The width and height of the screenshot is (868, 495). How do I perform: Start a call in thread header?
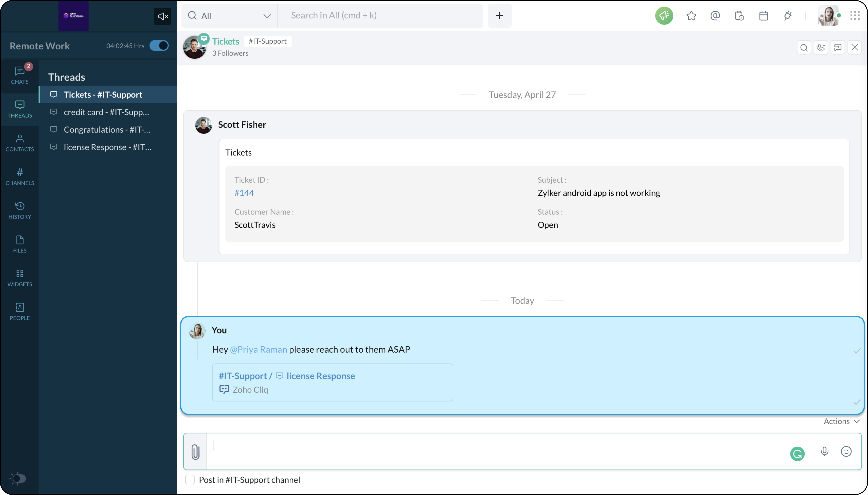pos(821,47)
